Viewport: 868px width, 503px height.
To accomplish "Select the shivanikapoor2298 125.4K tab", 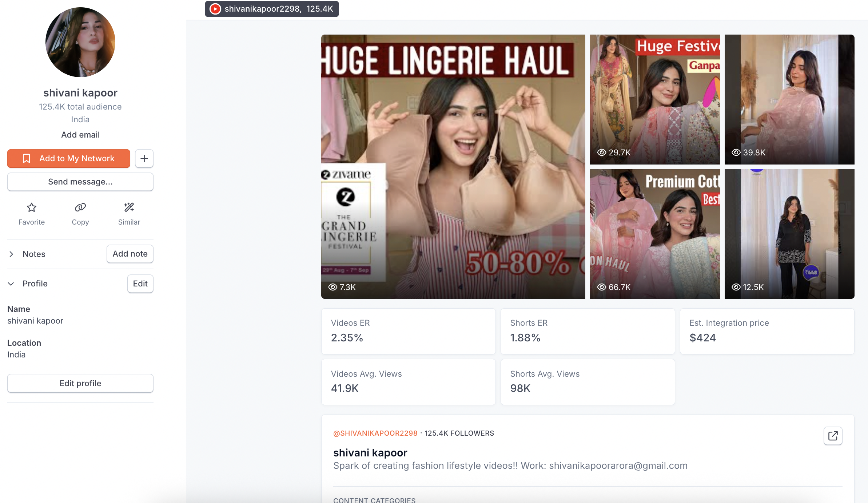I will pos(272,9).
